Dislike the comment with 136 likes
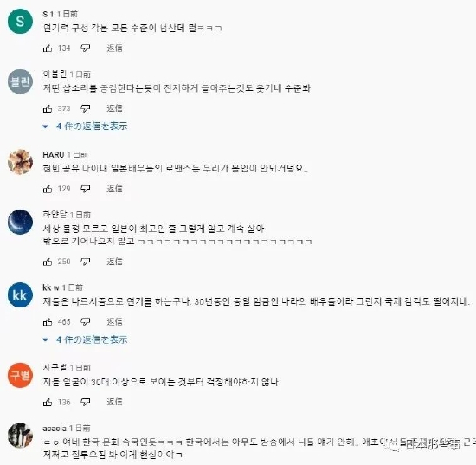The image size is (476, 465). pyautogui.click(x=86, y=402)
